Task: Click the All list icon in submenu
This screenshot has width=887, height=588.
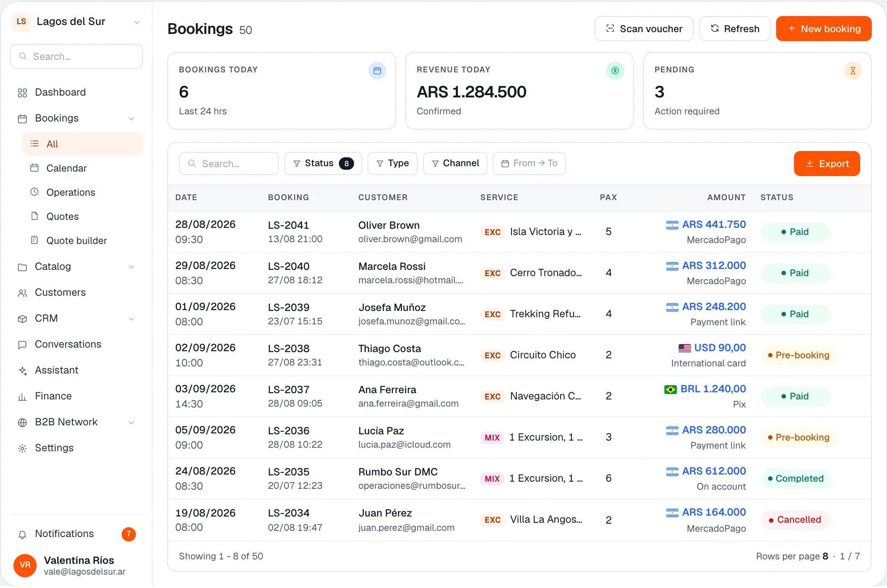Action: (x=34, y=144)
